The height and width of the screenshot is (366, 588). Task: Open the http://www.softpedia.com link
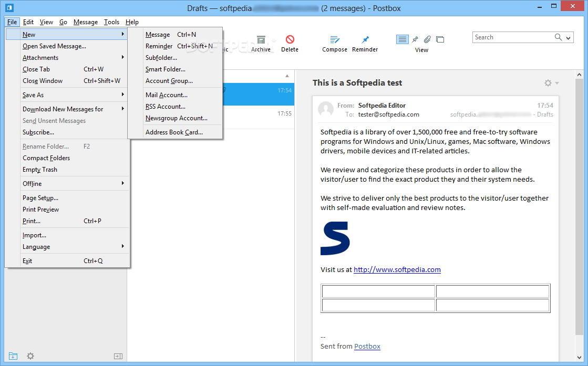tap(397, 270)
